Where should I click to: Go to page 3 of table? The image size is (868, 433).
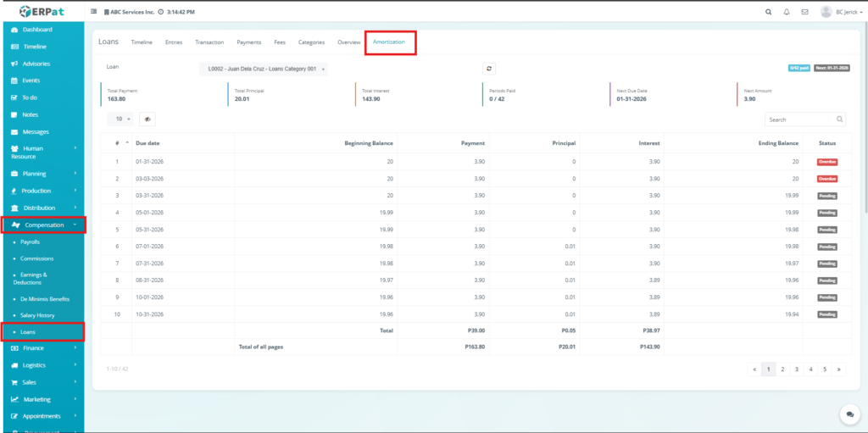pyautogui.click(x=796, y=369)
